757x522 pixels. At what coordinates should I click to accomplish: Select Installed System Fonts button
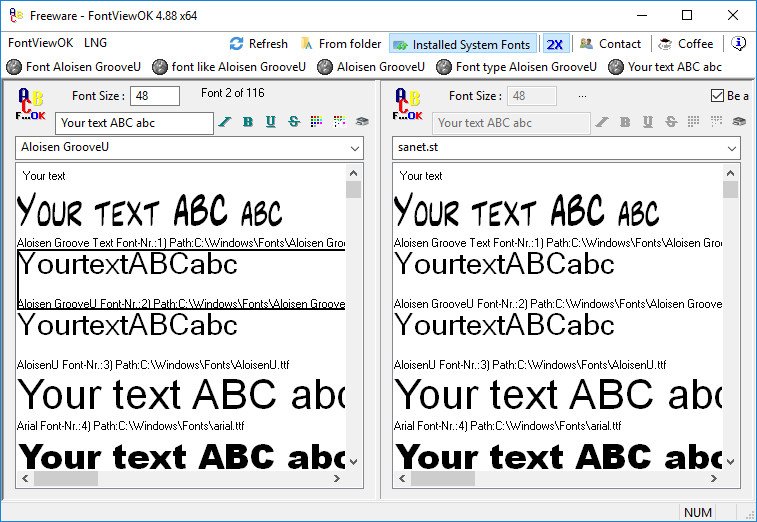(x=463, y=44)
